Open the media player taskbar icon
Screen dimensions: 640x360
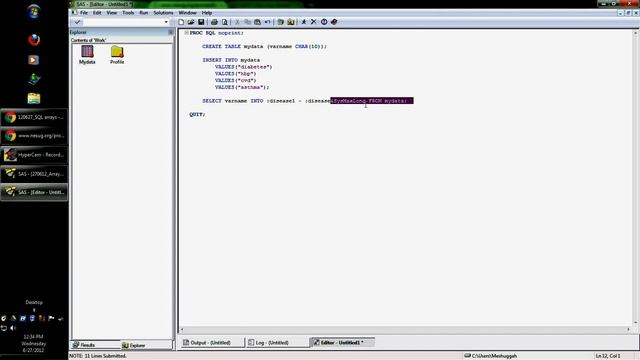click(x=34, y=60)
